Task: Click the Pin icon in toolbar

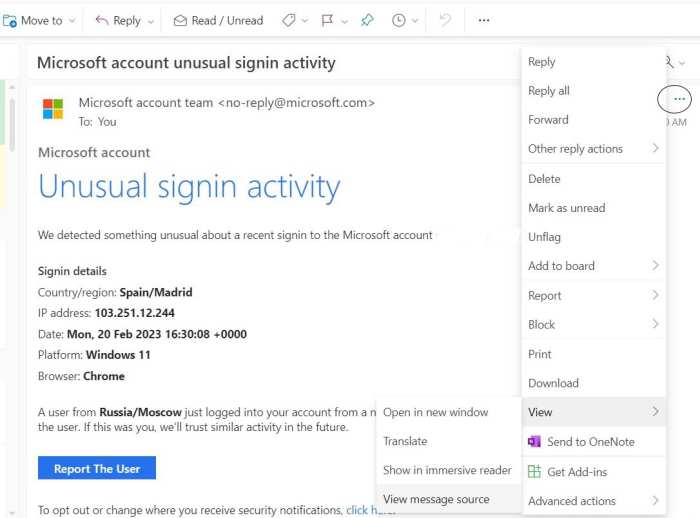Action: pos(367,20)
